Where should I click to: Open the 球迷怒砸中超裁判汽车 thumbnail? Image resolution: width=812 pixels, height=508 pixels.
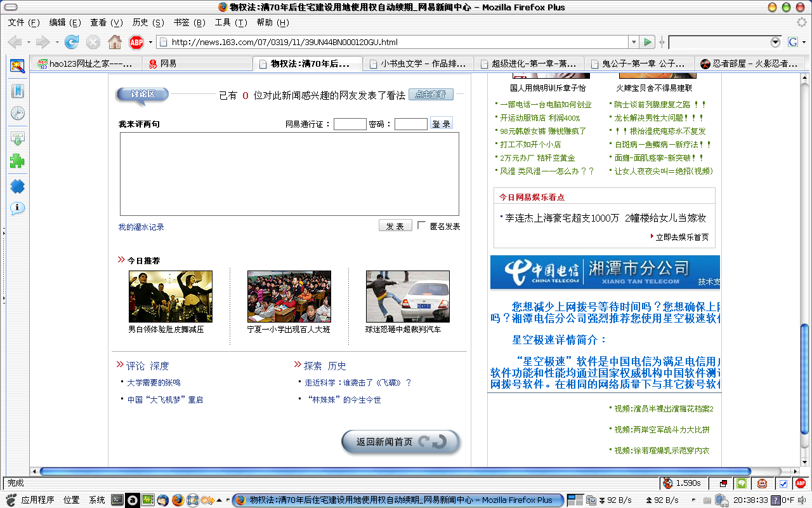tap(408, 297)
